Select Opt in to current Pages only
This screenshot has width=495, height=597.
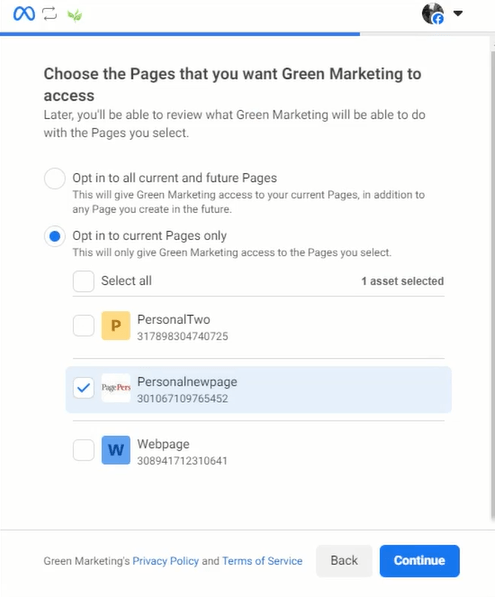(55, 236)
